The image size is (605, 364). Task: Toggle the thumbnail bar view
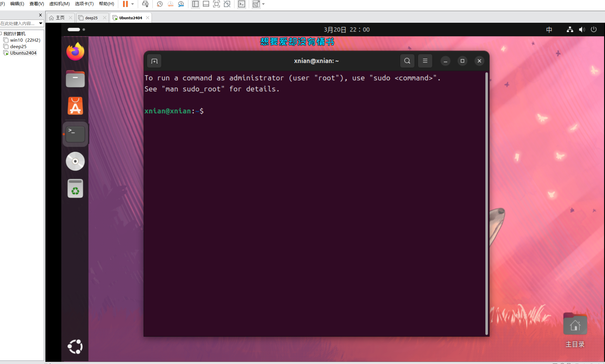tap(206, 4)
